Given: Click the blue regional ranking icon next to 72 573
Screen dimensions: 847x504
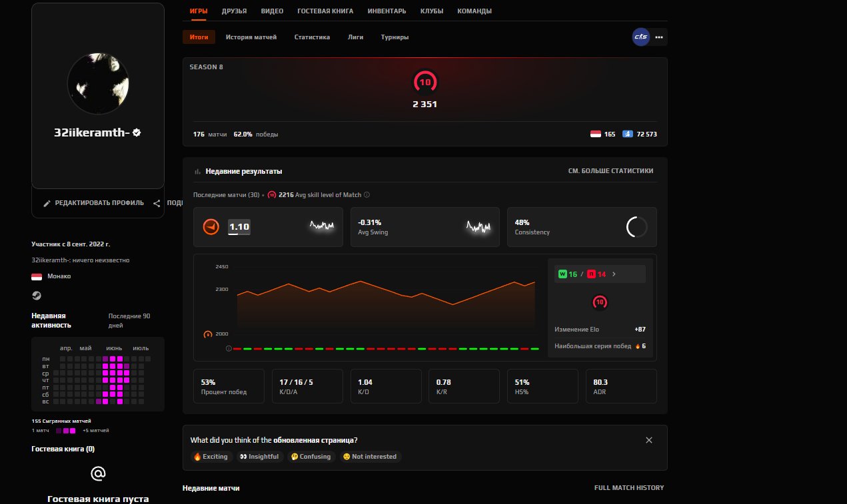Looking at the screenshot, I should [627, 134].
